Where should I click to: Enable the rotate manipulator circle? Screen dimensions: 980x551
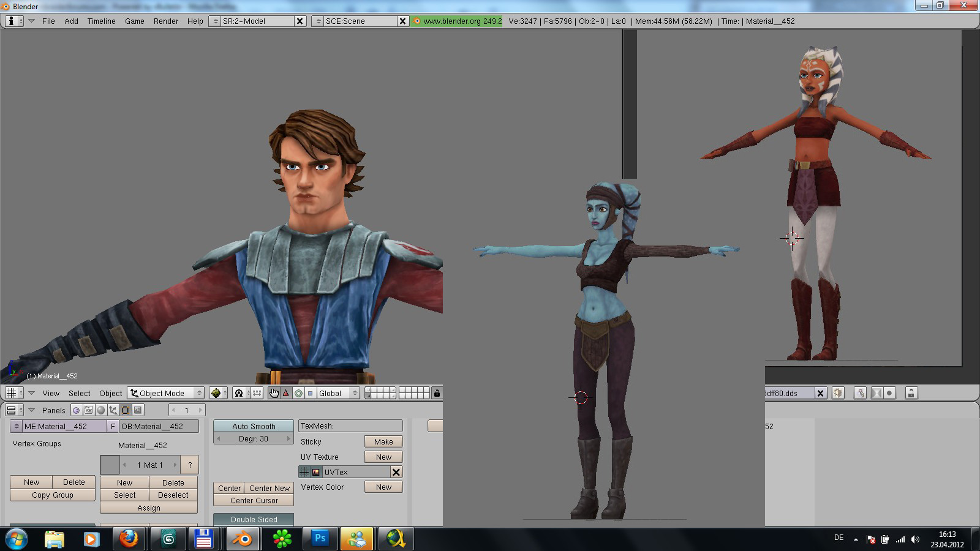coord(298,393)
